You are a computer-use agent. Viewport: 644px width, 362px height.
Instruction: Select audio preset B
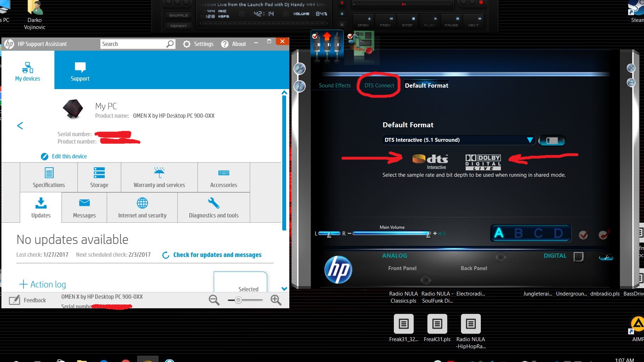click(x=518, y=233)
